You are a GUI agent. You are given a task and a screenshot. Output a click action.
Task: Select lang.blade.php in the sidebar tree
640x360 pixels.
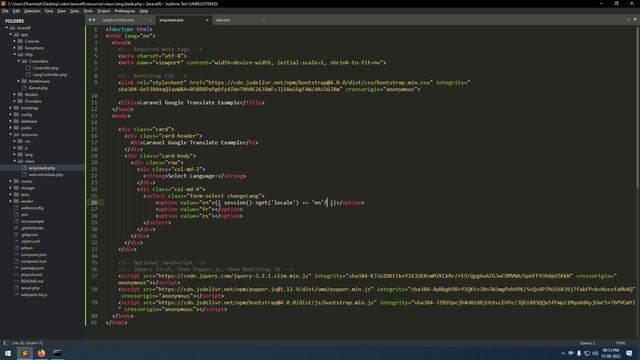[42, 168]
